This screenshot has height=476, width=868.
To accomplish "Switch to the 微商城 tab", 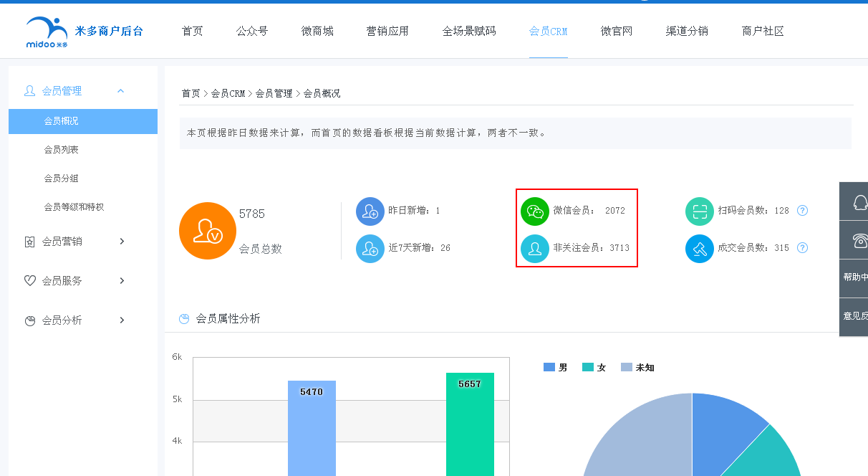I will coord(317,32).
